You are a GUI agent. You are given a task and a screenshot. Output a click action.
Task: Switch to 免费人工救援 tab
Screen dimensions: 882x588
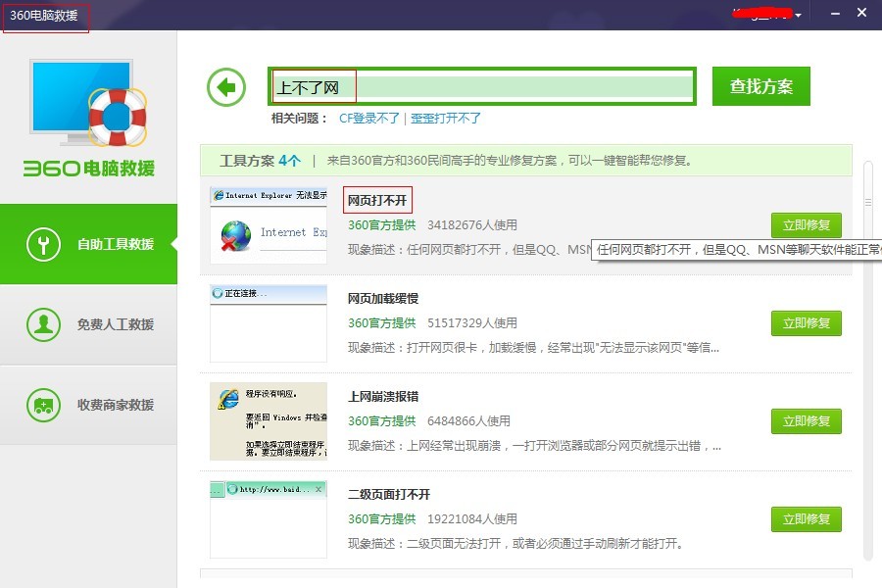click(88, 324)
